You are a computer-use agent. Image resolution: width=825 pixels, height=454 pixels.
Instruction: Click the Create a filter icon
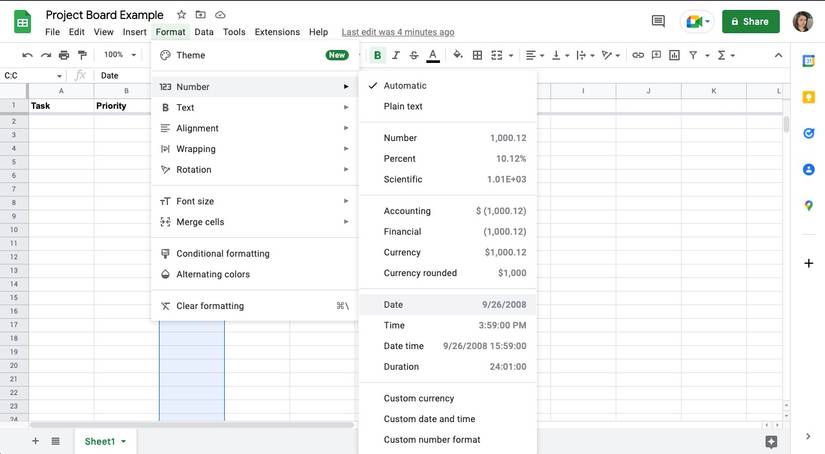(x=693, y=55)
